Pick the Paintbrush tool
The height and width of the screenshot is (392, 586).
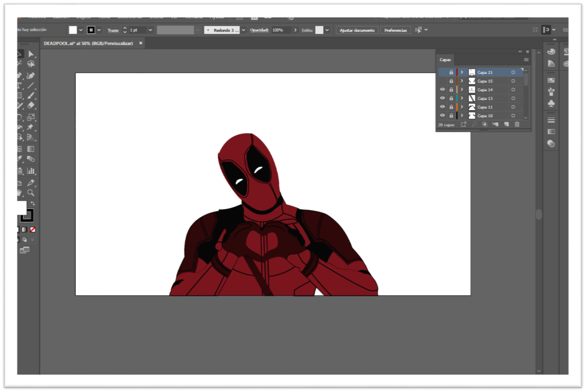pyautogui.click(x=31, y=96)
